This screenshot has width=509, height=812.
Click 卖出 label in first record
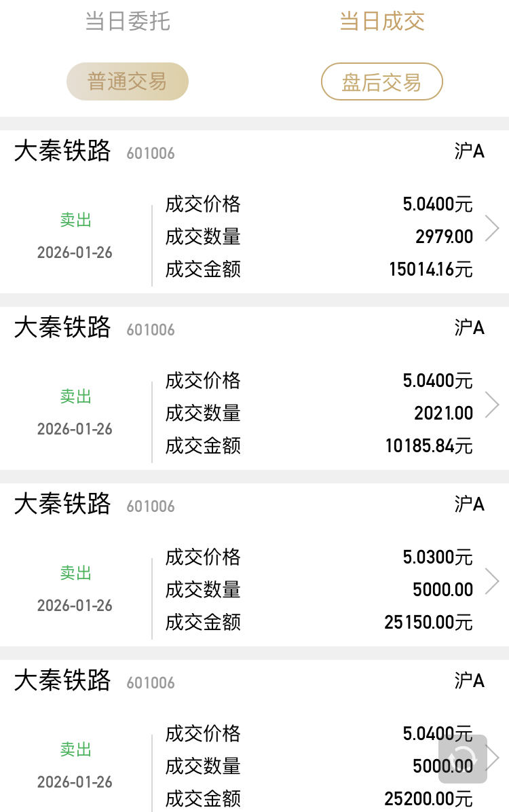point(75,219)
